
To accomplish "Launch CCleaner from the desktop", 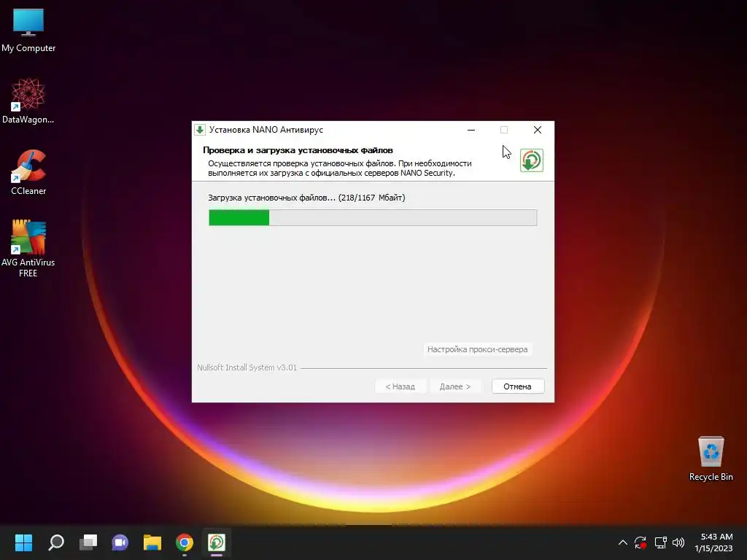I will 28,172.
